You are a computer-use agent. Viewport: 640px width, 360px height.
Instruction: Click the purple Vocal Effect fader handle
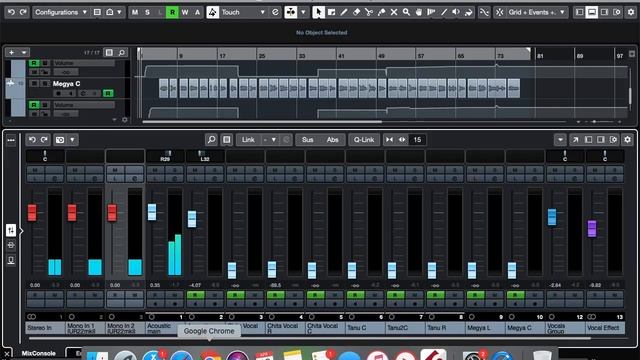[x=592, y=229]
